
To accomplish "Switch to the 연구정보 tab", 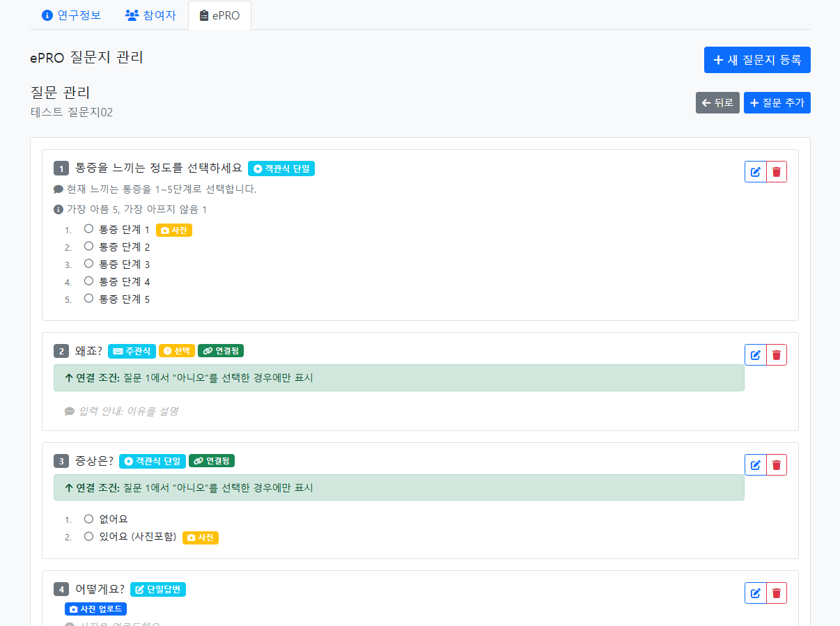I will [x=71, y=15].
